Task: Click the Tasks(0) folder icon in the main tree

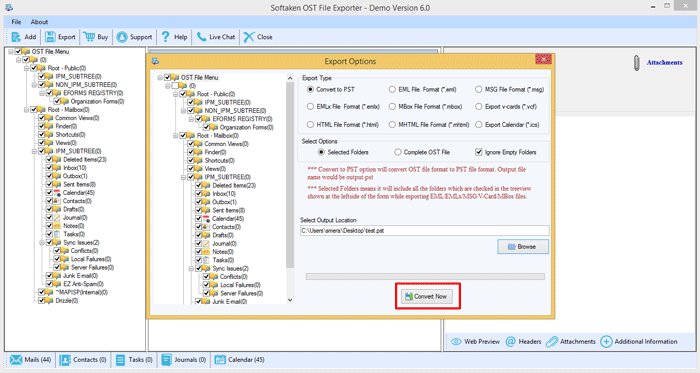Action: tap(57, 234)
